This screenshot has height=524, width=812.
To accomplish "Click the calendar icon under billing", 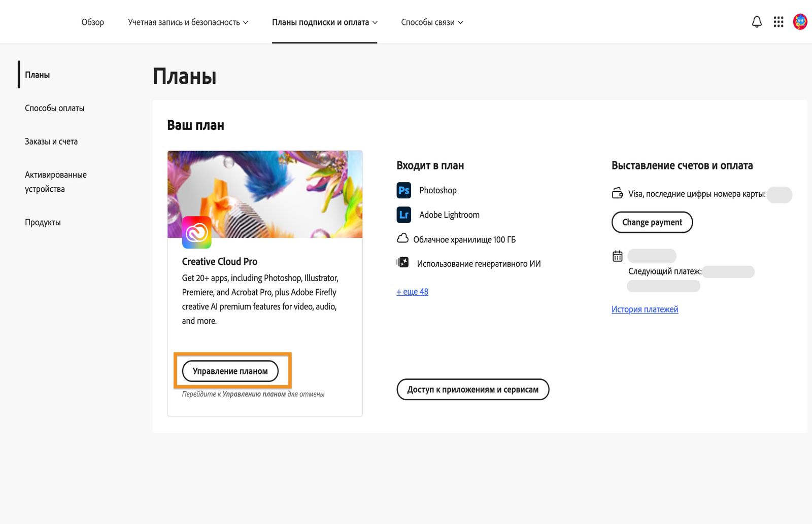I will (x=618, y=256).
